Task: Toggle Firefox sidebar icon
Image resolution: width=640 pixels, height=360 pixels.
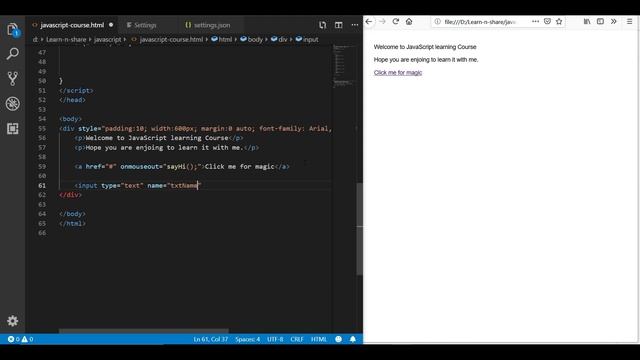Action: click(x=600, y=22)
